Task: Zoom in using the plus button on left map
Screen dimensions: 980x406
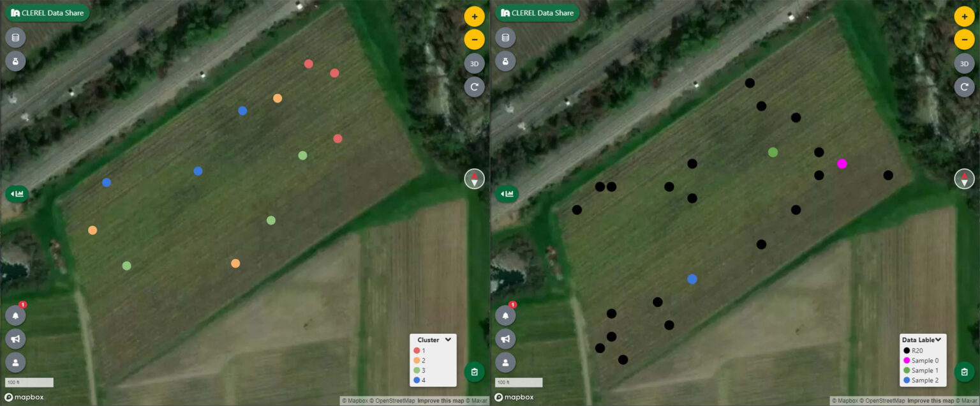Action: point(475,16)
